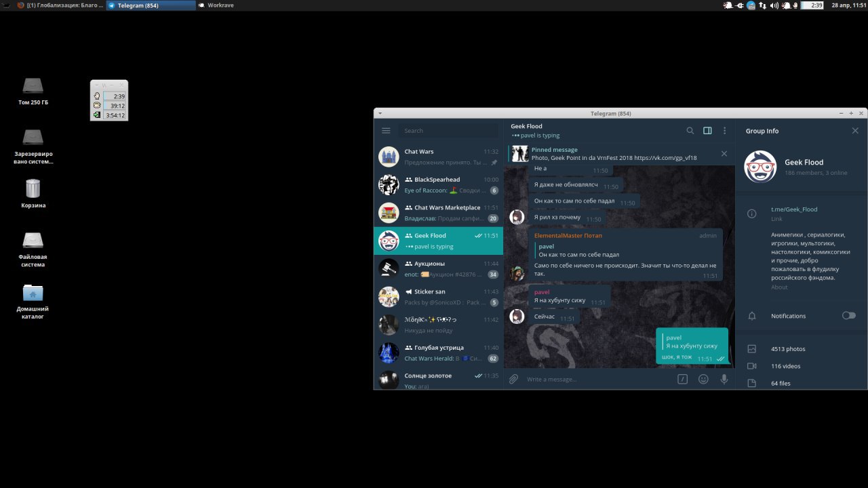Screen dimensions: 868x488
Task: Click the date and time clock
Action: click(848, 5)
